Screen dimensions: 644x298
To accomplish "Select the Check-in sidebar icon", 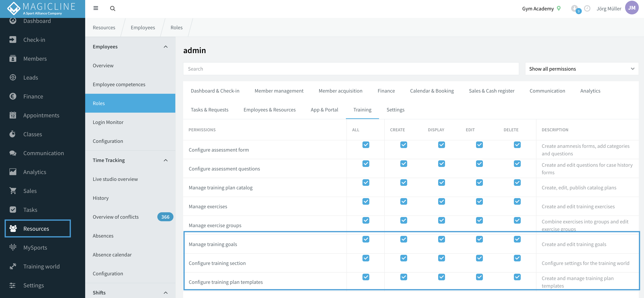I will click(x=13, y=39).
